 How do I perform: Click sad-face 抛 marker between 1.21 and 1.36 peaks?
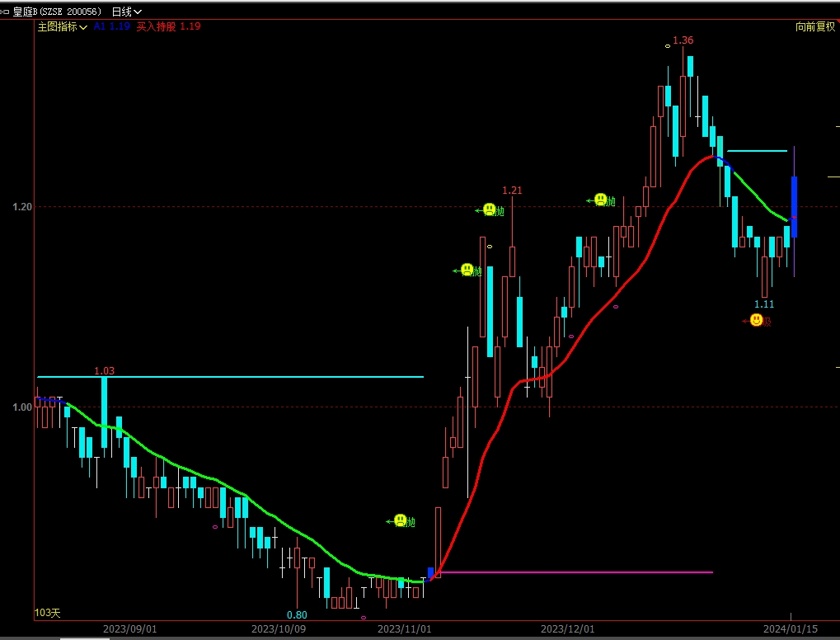[x=600, y=200]
